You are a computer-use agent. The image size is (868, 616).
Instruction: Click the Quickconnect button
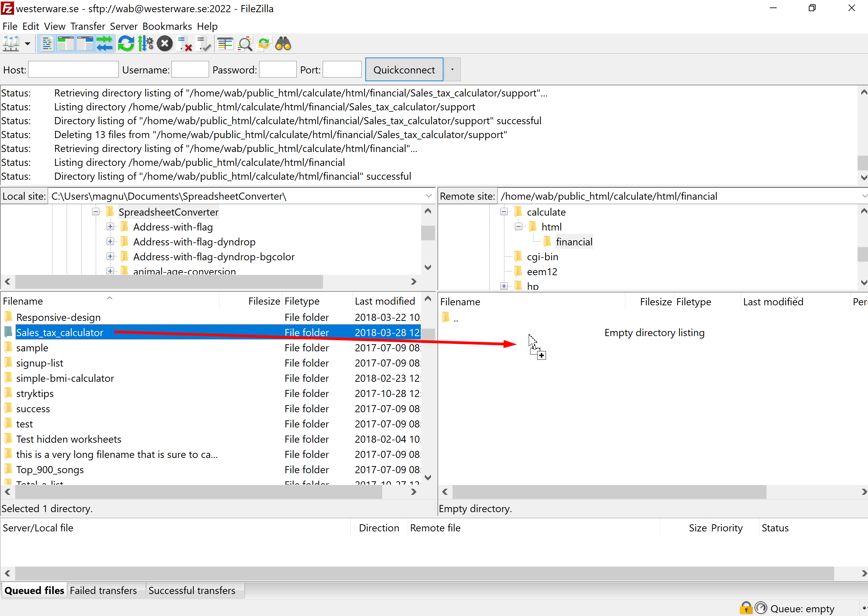[404, 69]
